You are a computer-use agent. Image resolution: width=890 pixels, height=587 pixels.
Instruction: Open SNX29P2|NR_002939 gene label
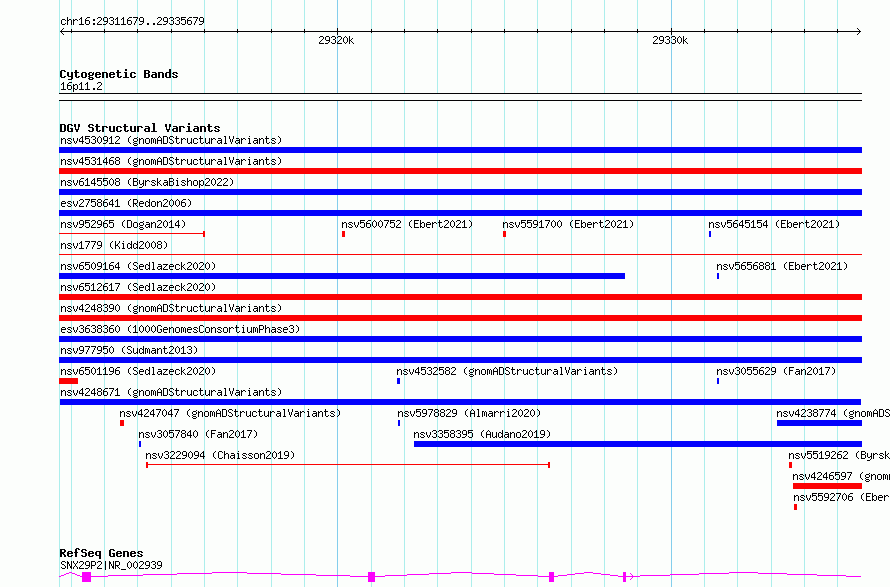(x=111, y=565)
